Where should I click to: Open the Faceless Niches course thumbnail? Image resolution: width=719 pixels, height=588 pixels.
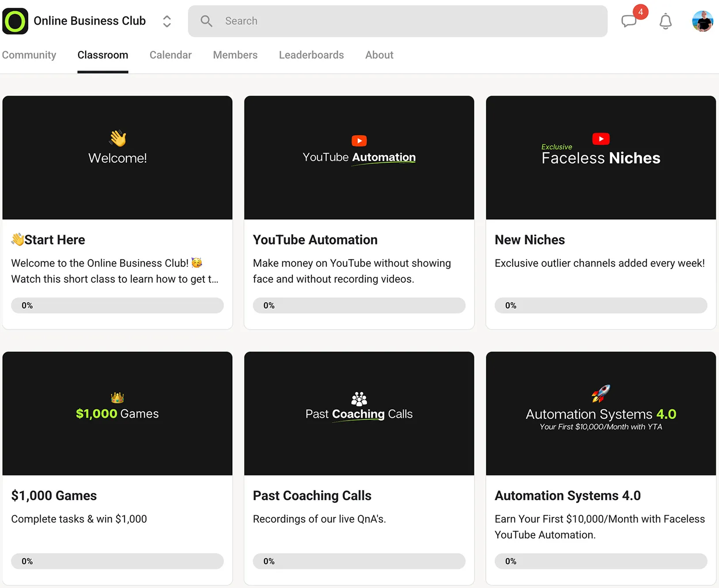coord(601,158)
